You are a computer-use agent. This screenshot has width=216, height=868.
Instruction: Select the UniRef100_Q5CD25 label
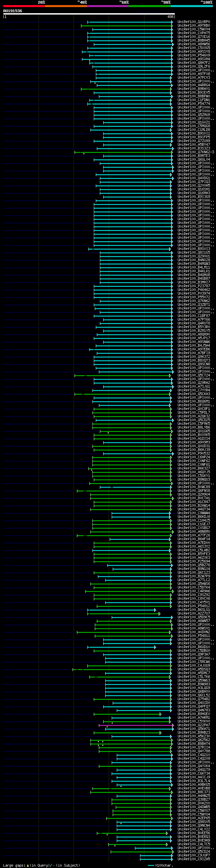pos(194,420)
